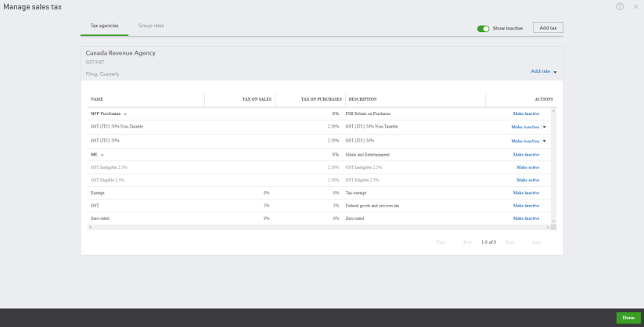Click the Add rate link
This screenshot has height=327, width=644.
click(x=540, y=71)
